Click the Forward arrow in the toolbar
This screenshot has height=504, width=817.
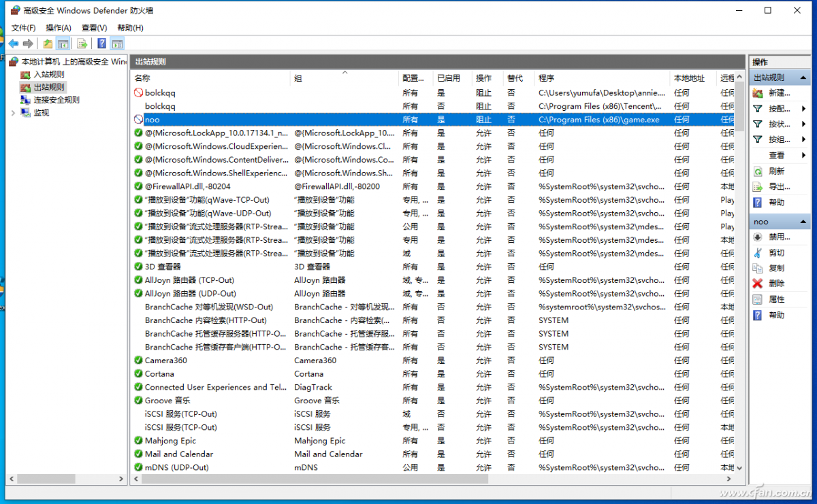pyautogui.click(x=28, y=44)
